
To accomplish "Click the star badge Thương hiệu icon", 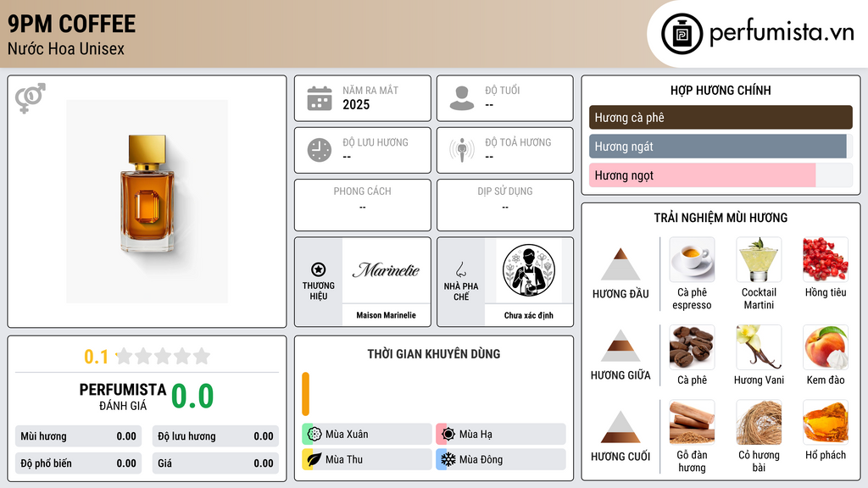I will pos(319,269).
